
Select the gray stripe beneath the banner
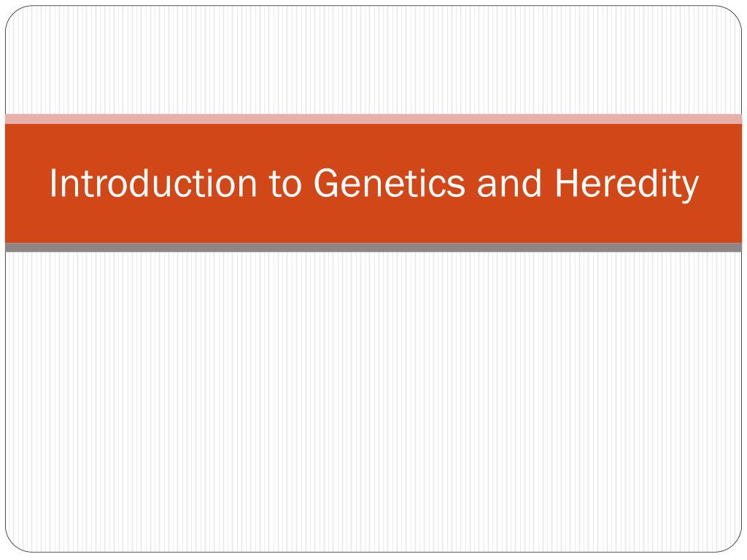pyautogui.click(x=373, y=248)
